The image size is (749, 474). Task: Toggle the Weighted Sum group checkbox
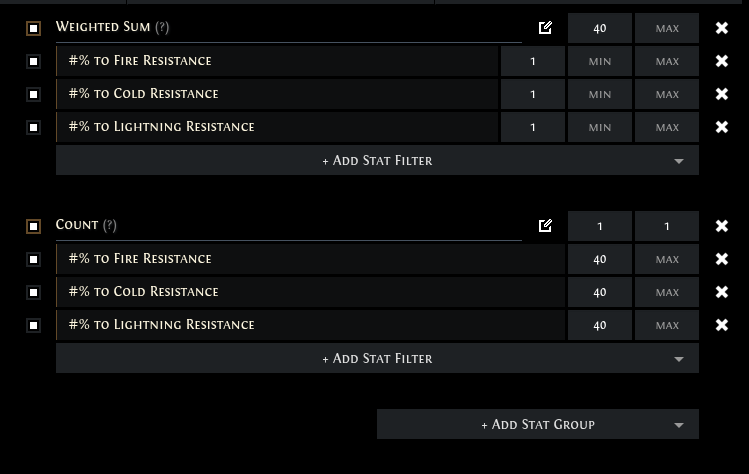point(33,28)
